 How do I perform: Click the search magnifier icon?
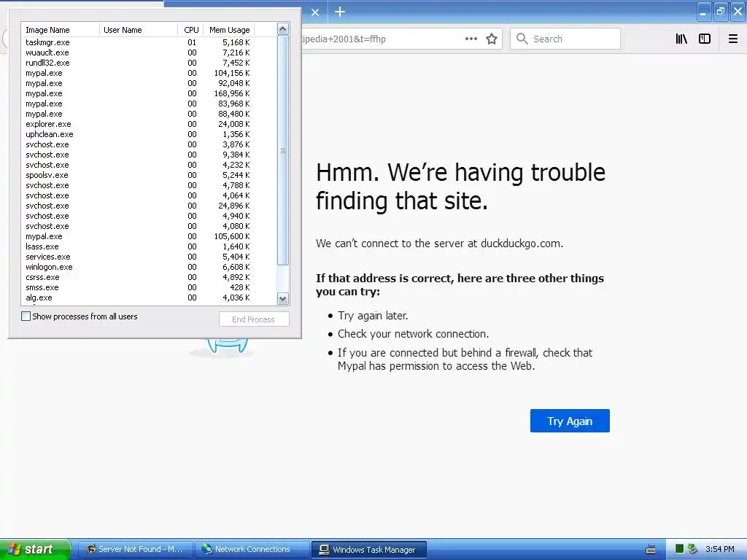(x=522, y=39)
